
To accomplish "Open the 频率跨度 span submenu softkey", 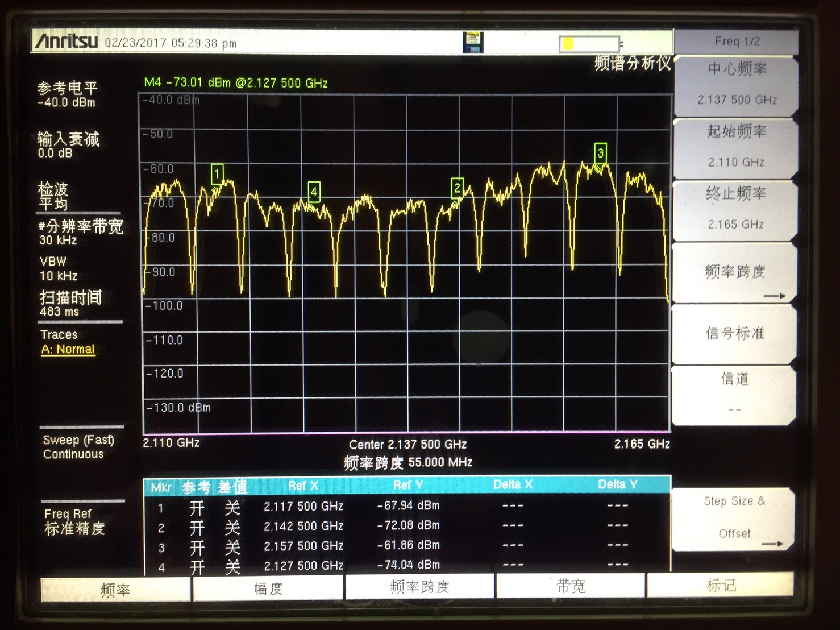I will click(x=735, y=272).
